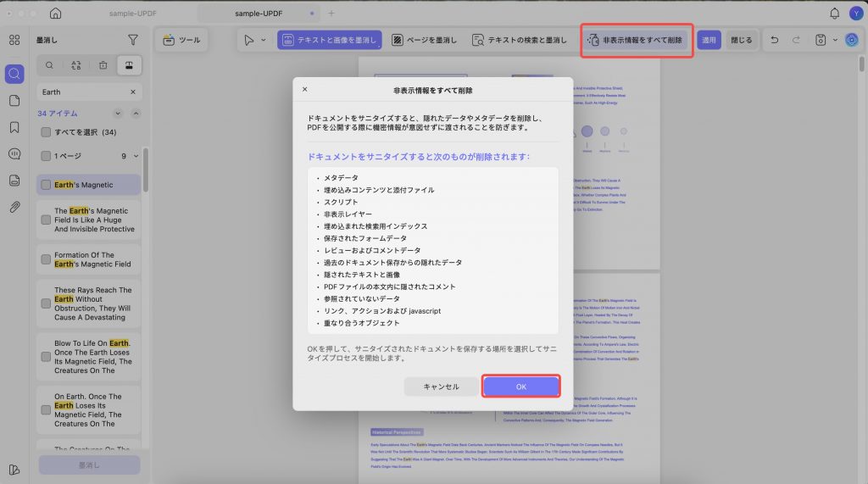Screen dimensions: 868x484
Task: Expand the cursor tool dropdown arrow
Action: point(264,40)
